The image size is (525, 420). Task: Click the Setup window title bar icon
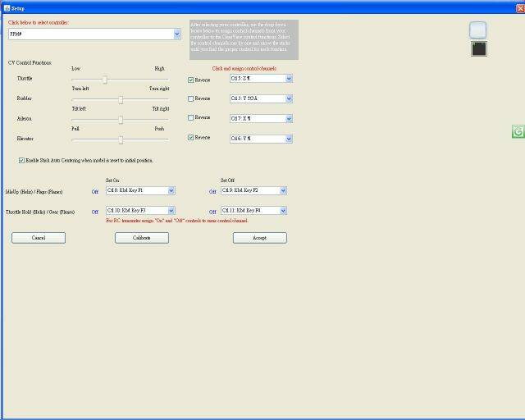tap(6, 7)
